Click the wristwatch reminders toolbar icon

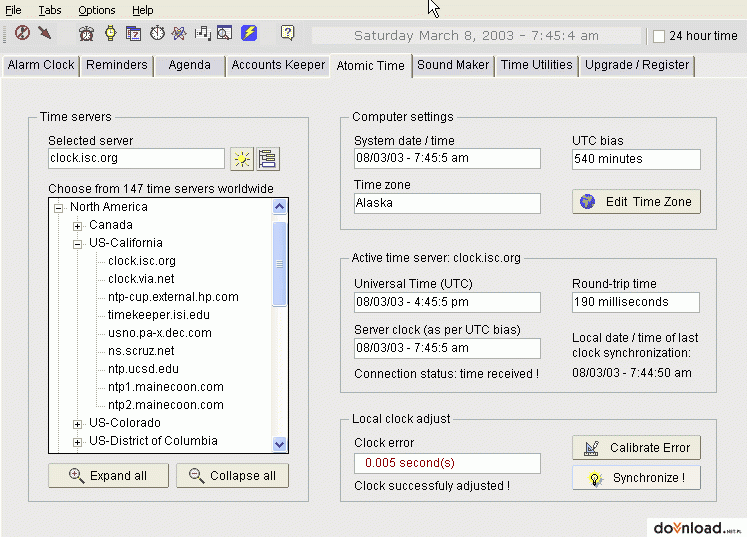point(111,33)
